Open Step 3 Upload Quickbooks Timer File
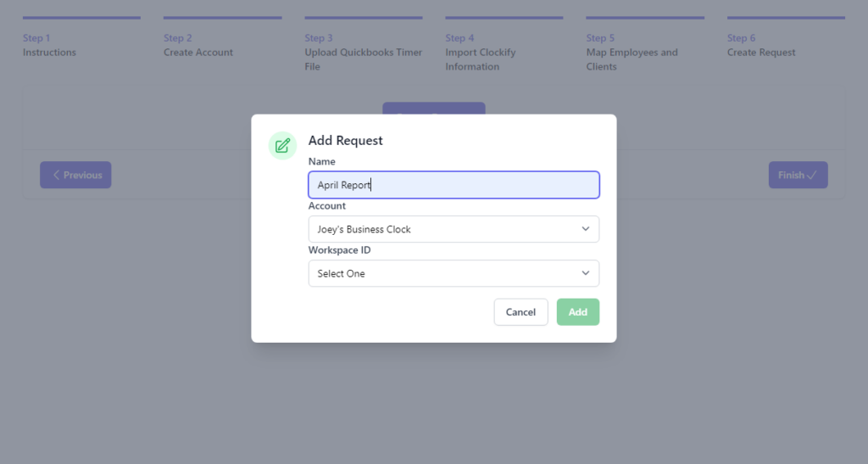868x464 pixels. tap(363, 44)
